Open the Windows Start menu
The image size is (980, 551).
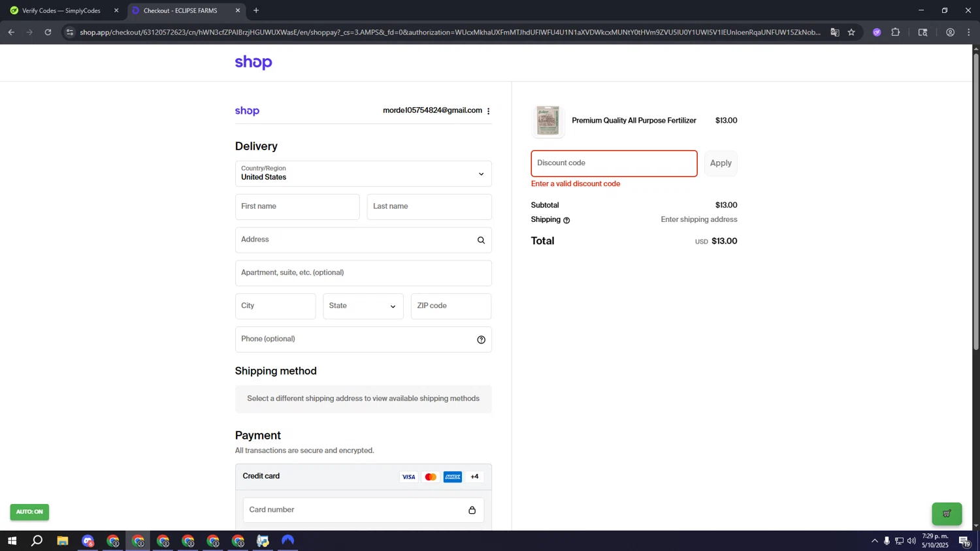point(12,541)
